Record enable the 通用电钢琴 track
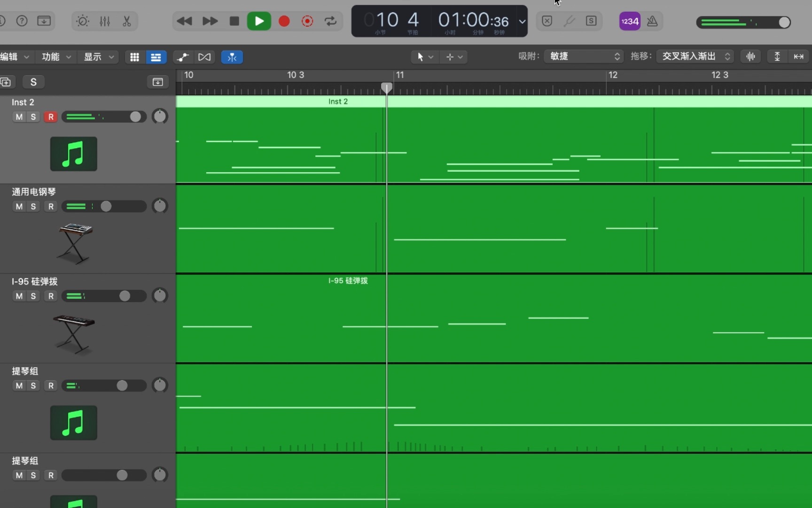 pos(51,206)
